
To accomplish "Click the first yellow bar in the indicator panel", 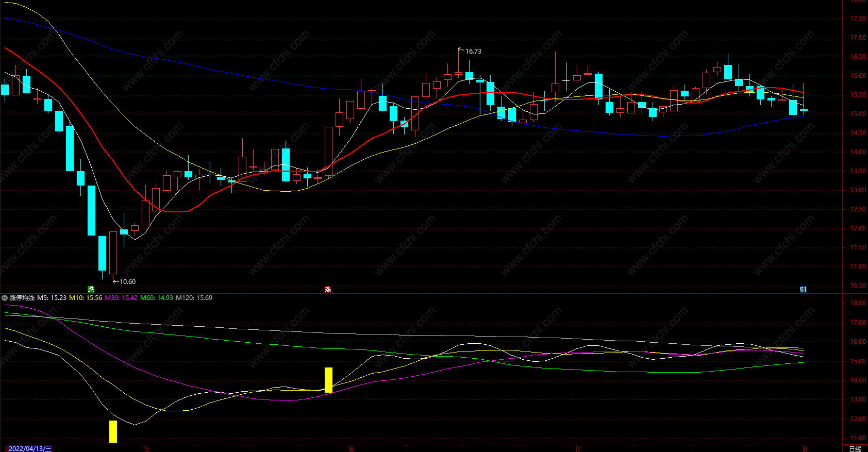I will pos(113,431).
